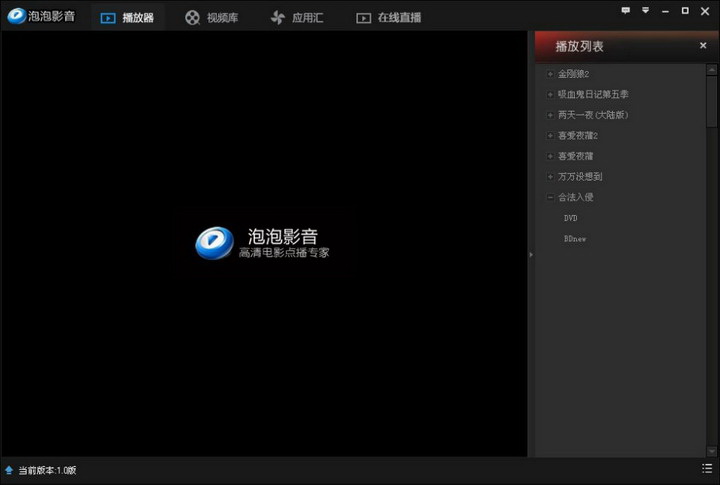Screen dimensions: 720x485
Task: Minimize the 泡泡影音 window
Action: pos(665,11)
